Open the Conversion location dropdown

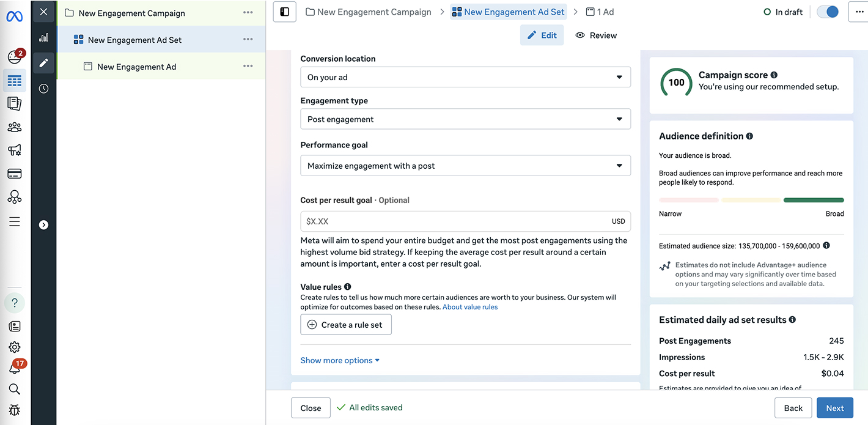coord(465,77)
